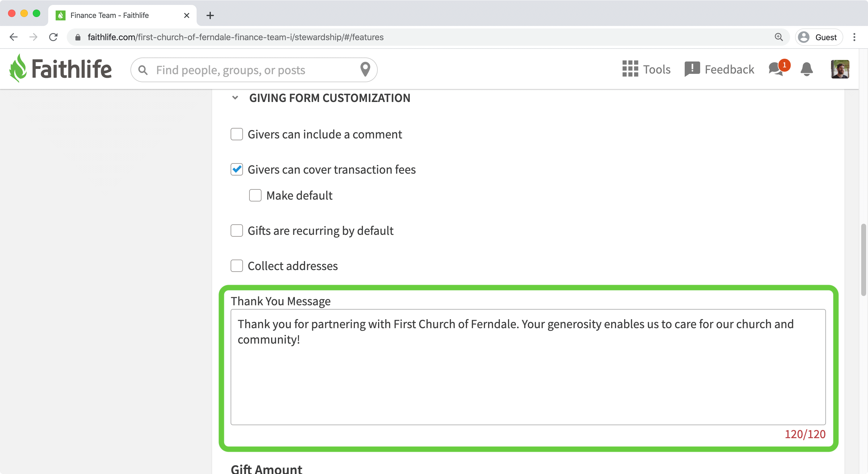Enable Givers can include a comment
Viewport: 868px width, 474px height.
(236, 134)
